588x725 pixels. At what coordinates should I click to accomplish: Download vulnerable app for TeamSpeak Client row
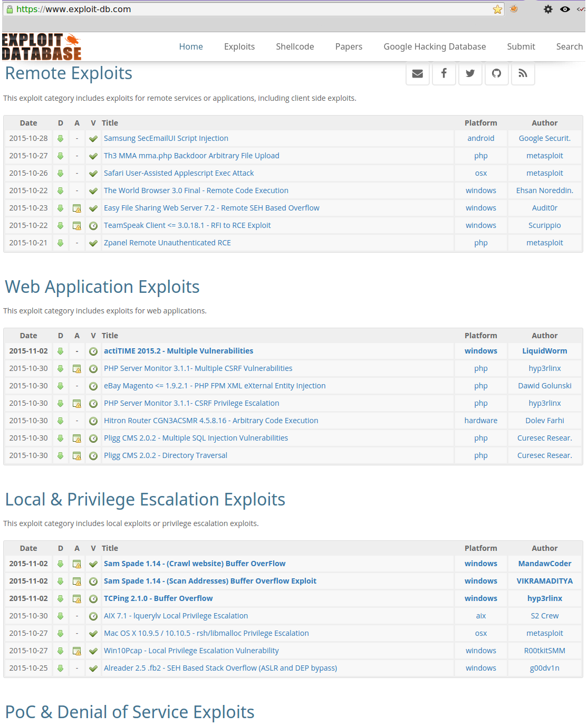(77, 225)
